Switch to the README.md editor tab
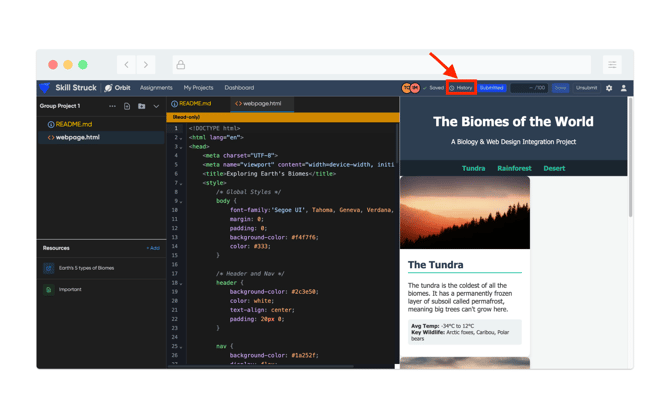 191,103
